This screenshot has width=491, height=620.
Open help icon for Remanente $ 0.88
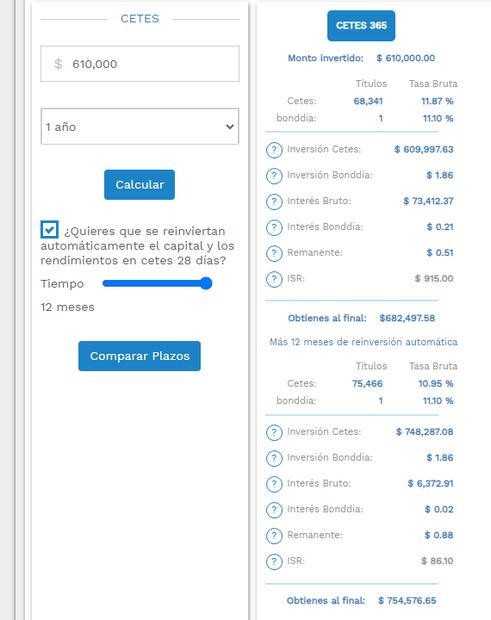tap(274, 536)
